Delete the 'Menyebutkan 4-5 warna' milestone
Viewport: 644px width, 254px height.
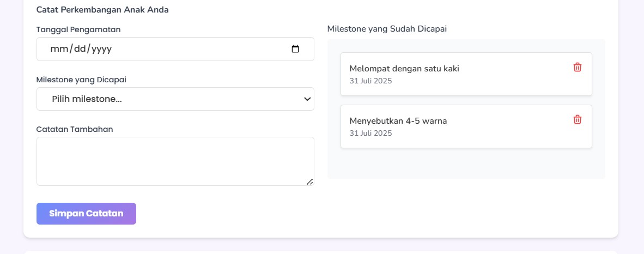[578, 119]
